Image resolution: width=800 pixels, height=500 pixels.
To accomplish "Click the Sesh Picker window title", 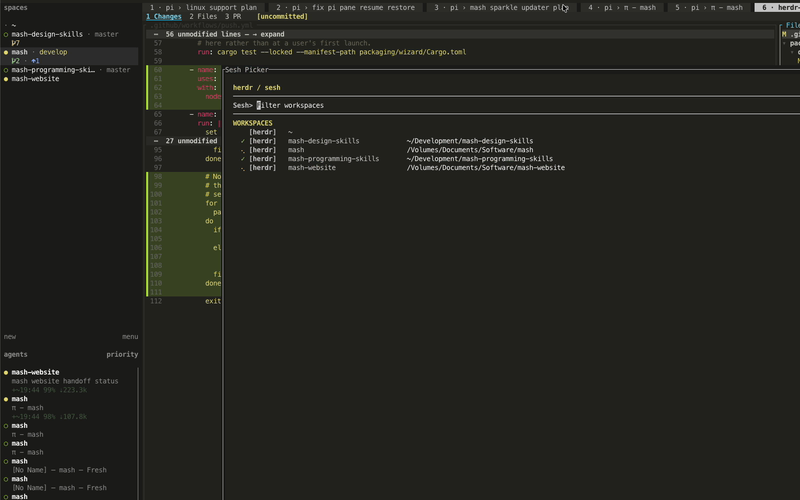I will pyautogui.click(x=246, y=70).
